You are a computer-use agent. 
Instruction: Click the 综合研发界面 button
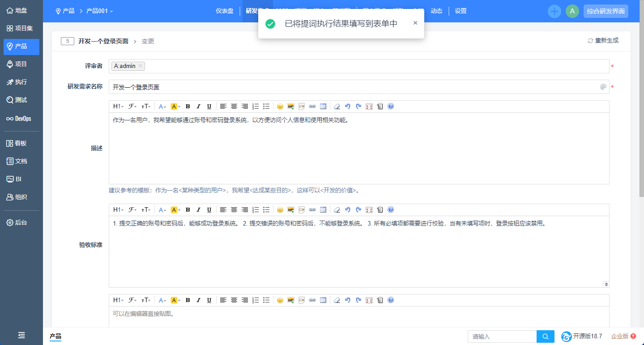[606, 11]
